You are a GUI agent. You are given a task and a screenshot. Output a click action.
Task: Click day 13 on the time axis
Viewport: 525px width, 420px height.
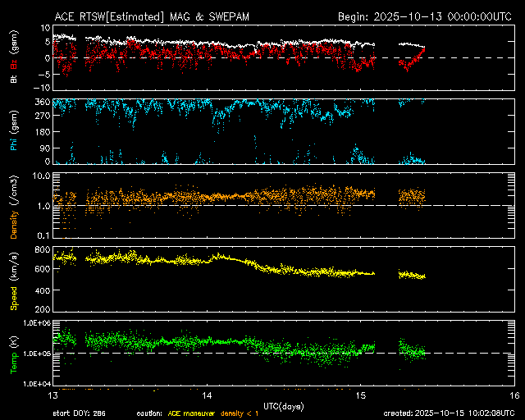[52, 395]
